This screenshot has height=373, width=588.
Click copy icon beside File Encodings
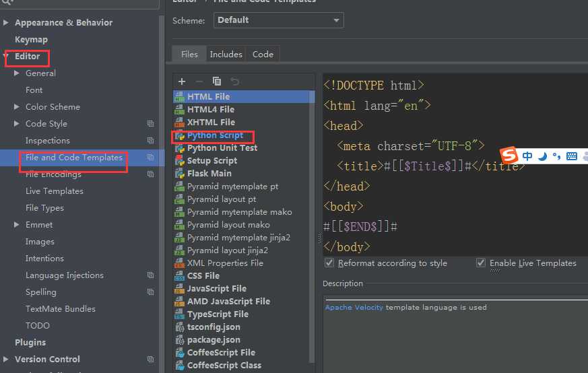point(150,174)
